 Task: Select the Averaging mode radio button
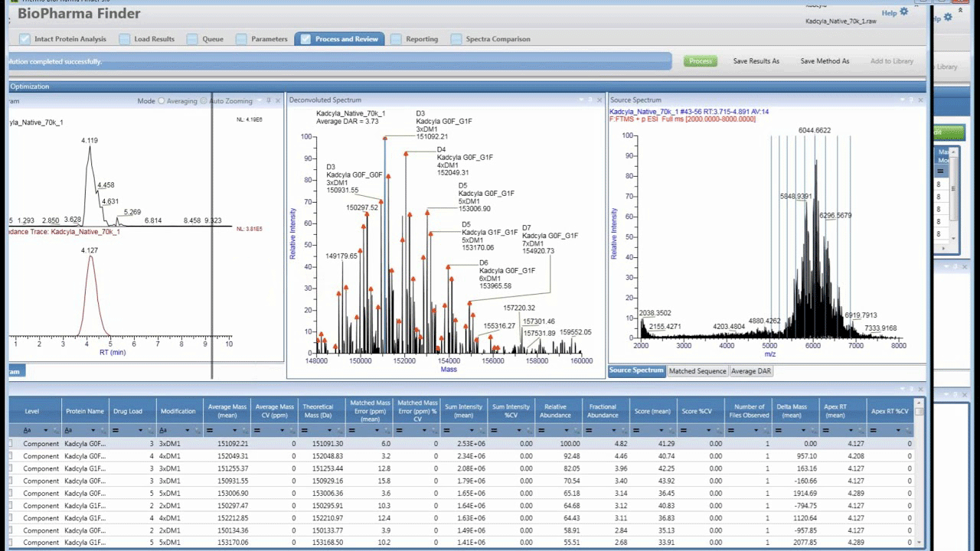(x=162, y=101)
